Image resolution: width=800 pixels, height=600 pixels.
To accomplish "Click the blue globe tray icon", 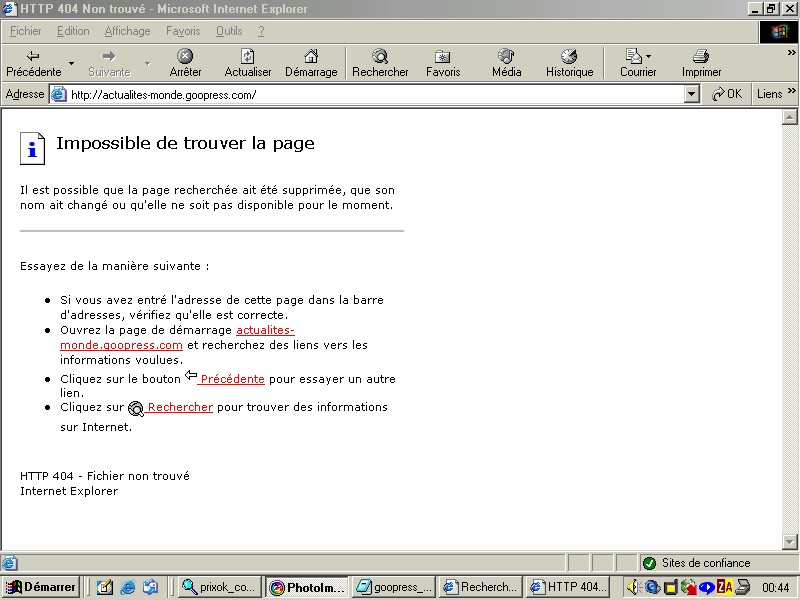I will point(652,587).
